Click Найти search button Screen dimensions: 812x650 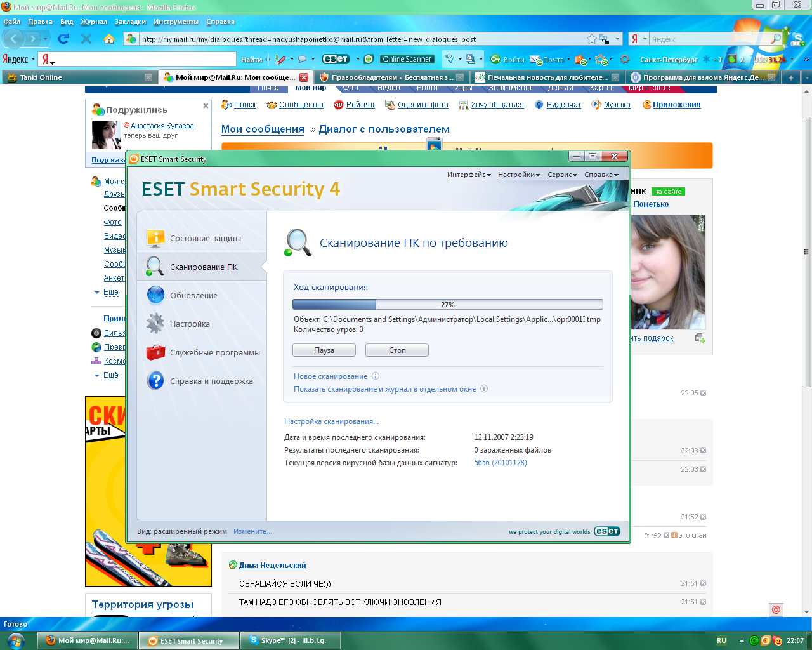click(251, 60)
